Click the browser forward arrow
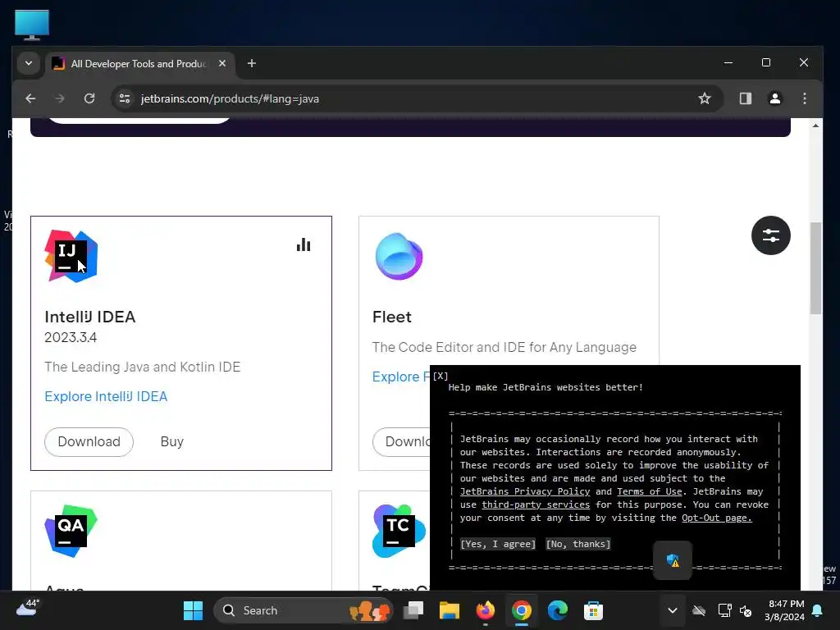This screenshot has width=840, height=630. 59,98
